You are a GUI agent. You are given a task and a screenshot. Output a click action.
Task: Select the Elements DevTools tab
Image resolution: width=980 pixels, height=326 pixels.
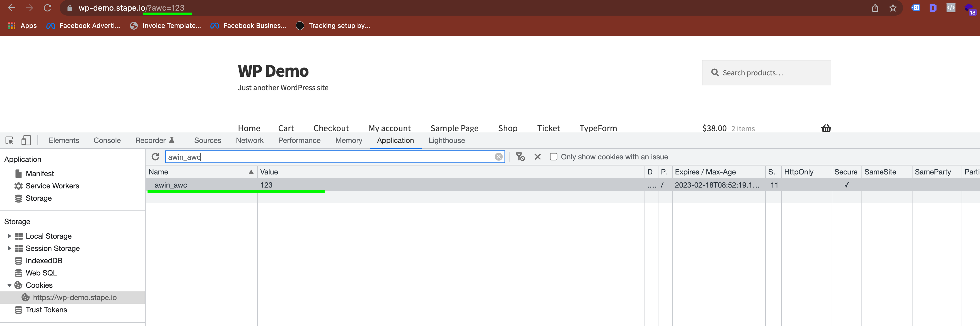(63, 140)
